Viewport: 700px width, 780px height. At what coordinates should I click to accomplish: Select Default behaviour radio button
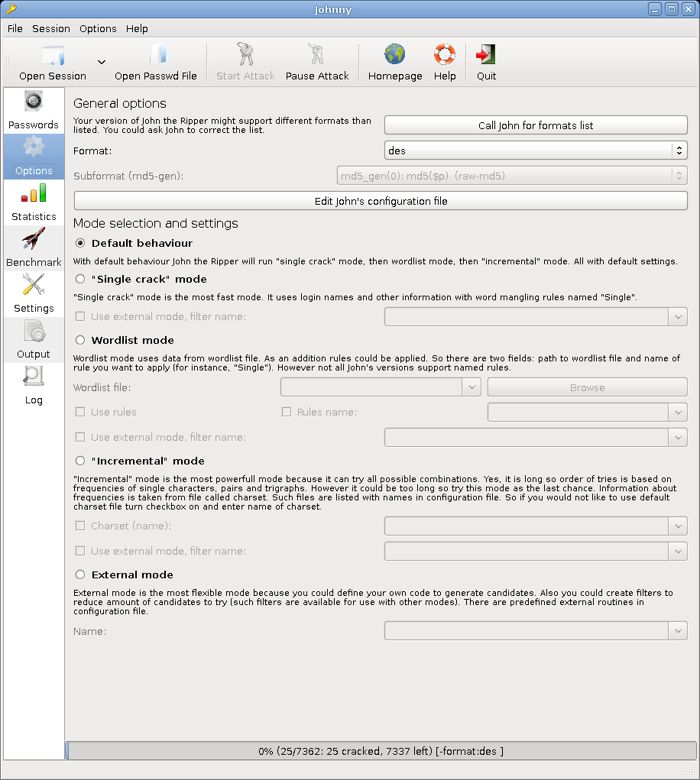coord(80,243)
